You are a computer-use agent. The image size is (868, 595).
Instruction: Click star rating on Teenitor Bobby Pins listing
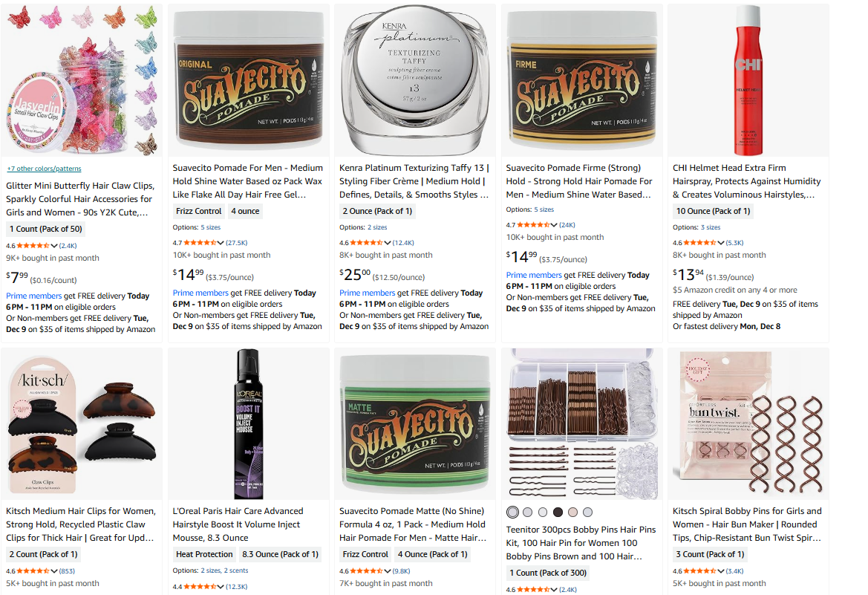coord(533,590)
